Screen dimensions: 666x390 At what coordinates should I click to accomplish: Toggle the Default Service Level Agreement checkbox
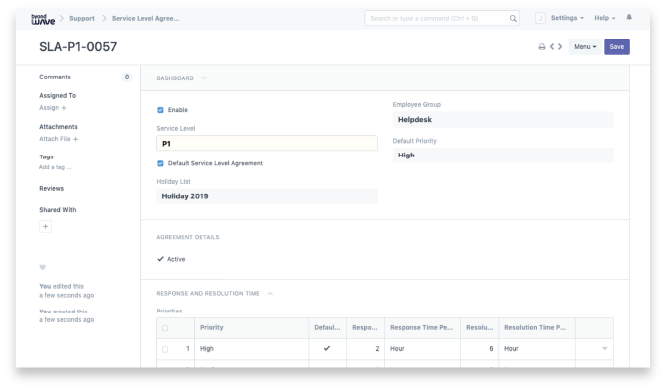click(160, 163)
